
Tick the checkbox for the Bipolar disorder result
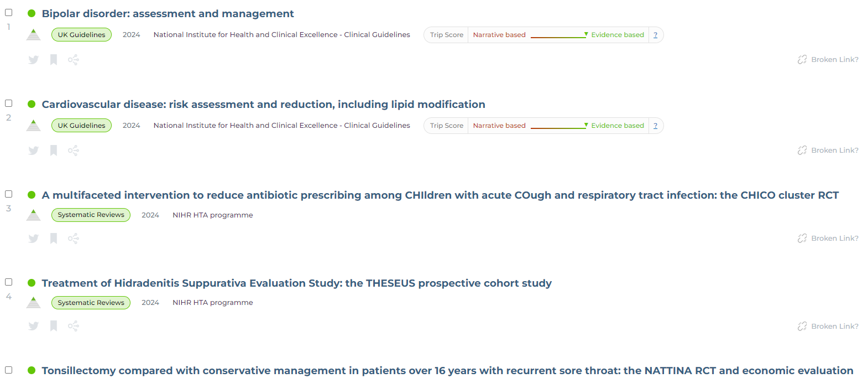8,12
